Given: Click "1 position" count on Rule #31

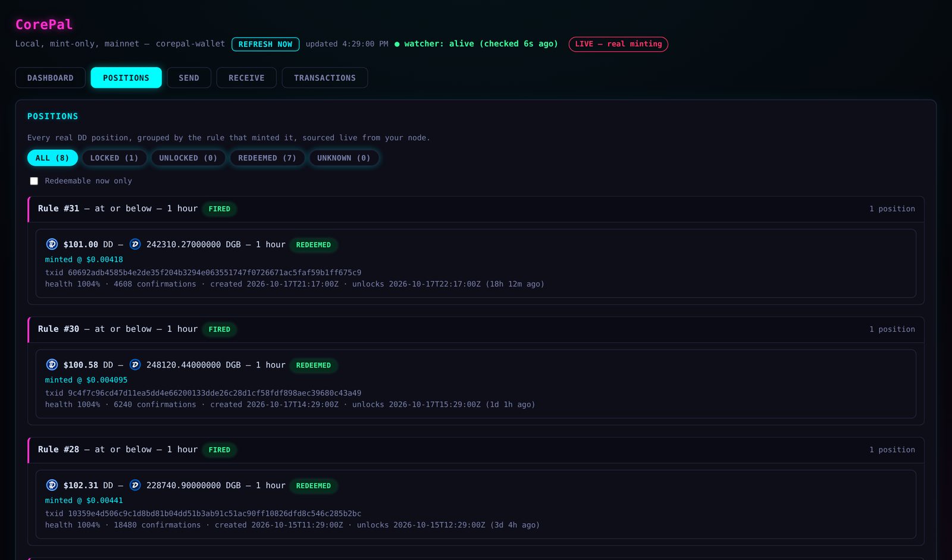Looking at the screenshot, I should pyautogui.click(x=892, y=209).
